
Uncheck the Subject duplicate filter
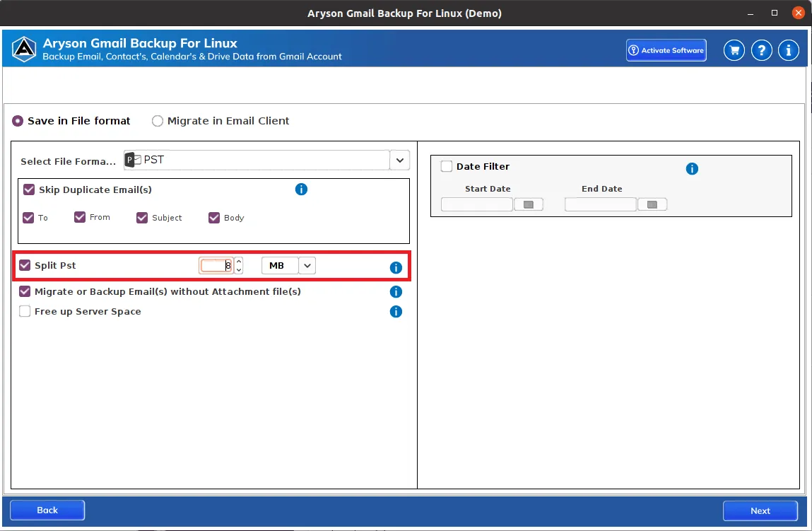tap(142, 218)
